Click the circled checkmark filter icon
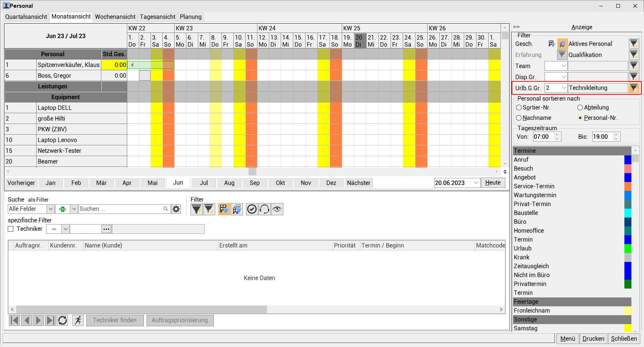The width and height of the screenshot is (644, 347). [252, 209]
